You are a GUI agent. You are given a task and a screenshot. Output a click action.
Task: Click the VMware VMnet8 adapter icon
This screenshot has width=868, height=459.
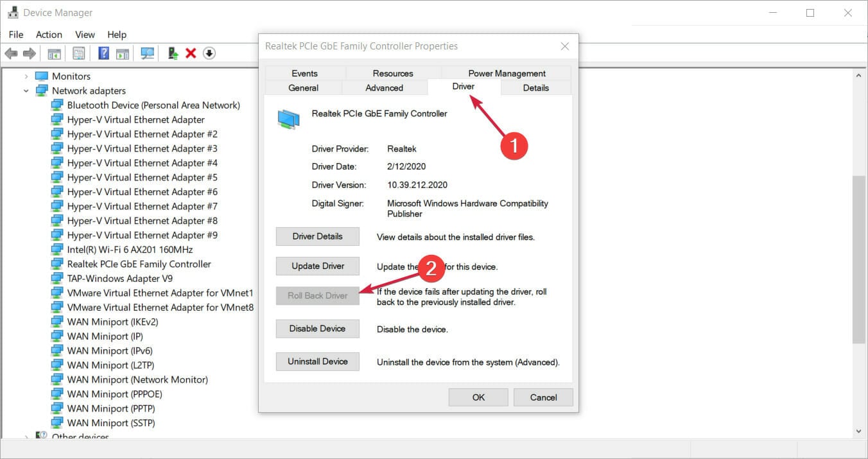pyautogui.click(x=57, y=307)
